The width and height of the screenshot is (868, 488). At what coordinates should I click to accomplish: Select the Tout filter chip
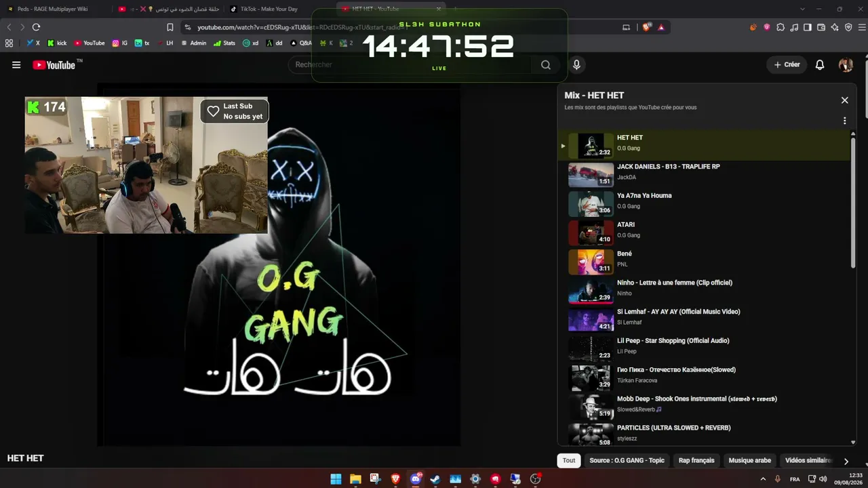pos(569,461)
